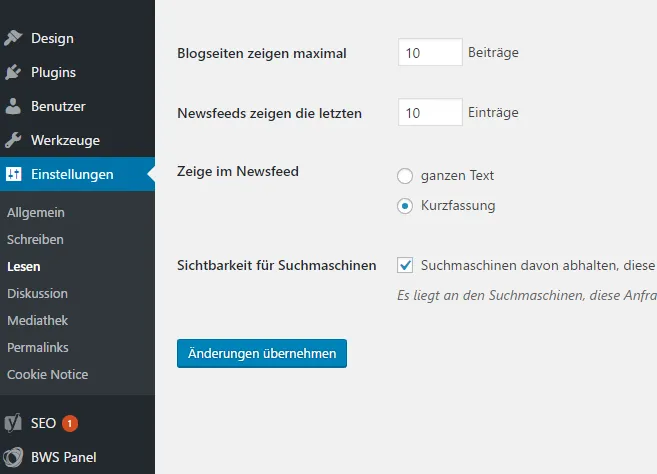The height and width of the screenshot is (474, 657).
Task: Select the 'Kurzfassung' radio button
Action: 405,206
